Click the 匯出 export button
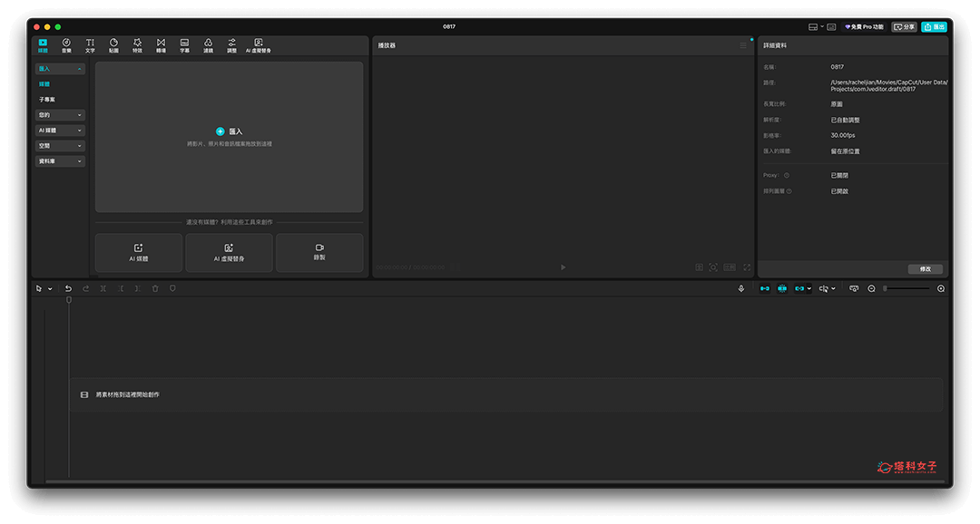980x524 pixels. click(934, 27)
